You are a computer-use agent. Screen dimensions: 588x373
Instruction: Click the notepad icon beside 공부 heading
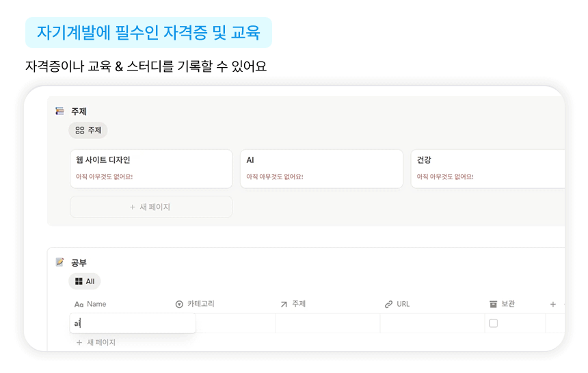tap(60, 262)
